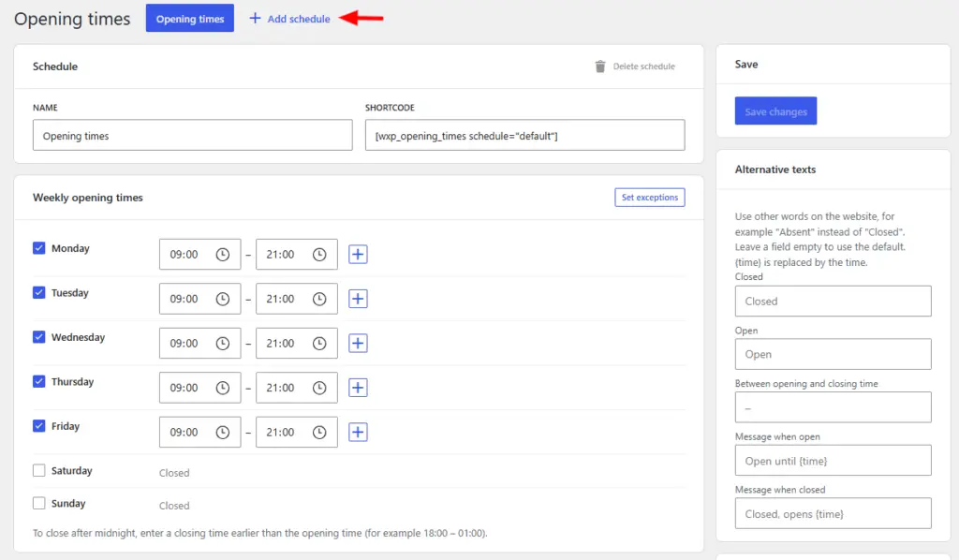
Task: Add another time slot for Thursday
Action: point(358,388)
